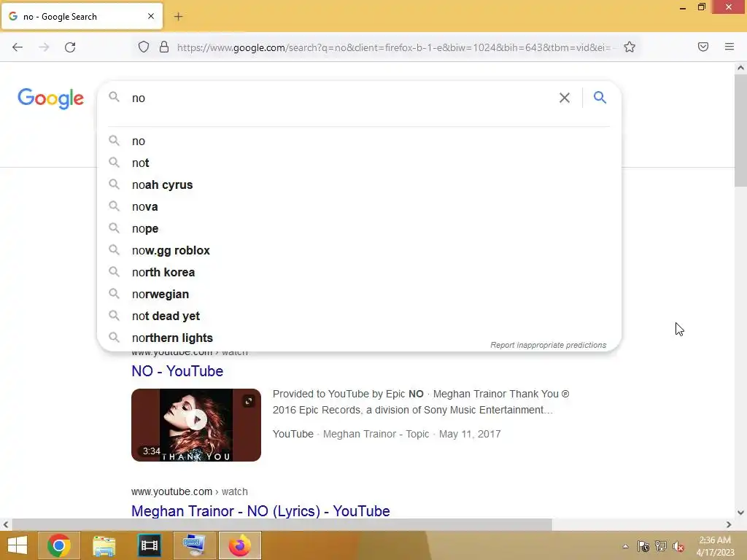Viewport: 747px width, 560px height.
Task: Open File Explorer from the taskbar
Action: (x=104, y=545)
